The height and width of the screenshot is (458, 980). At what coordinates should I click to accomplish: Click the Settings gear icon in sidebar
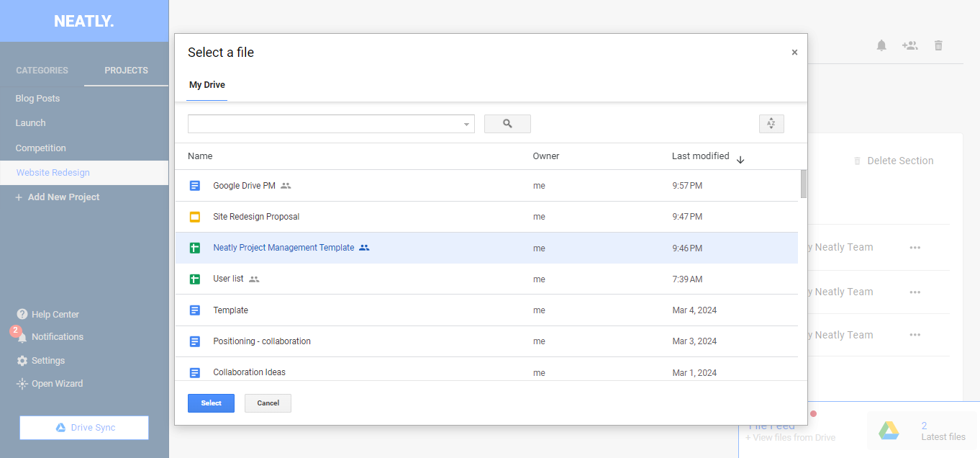[22, 361]
